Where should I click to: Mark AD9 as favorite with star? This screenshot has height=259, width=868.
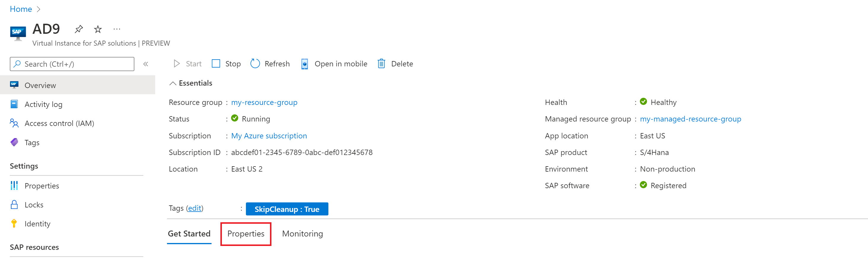point(98,29)
